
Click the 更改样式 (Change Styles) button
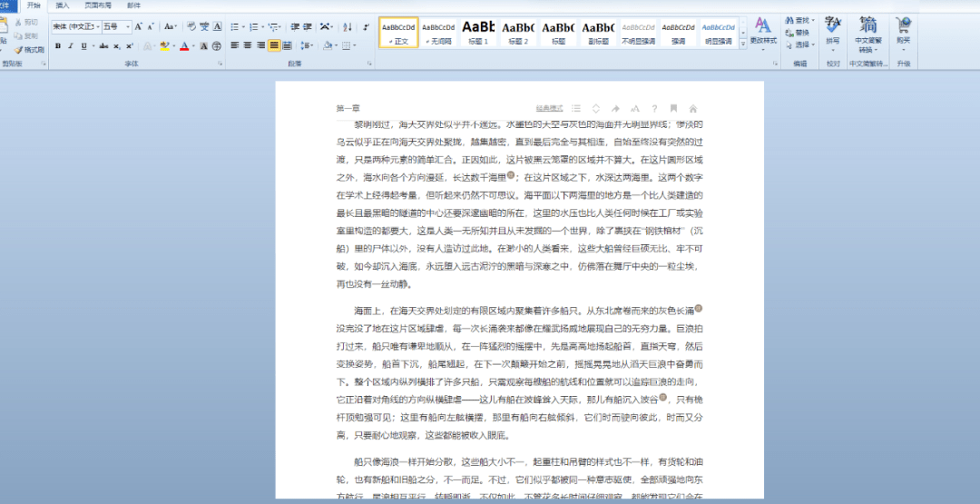coord(763,34)
